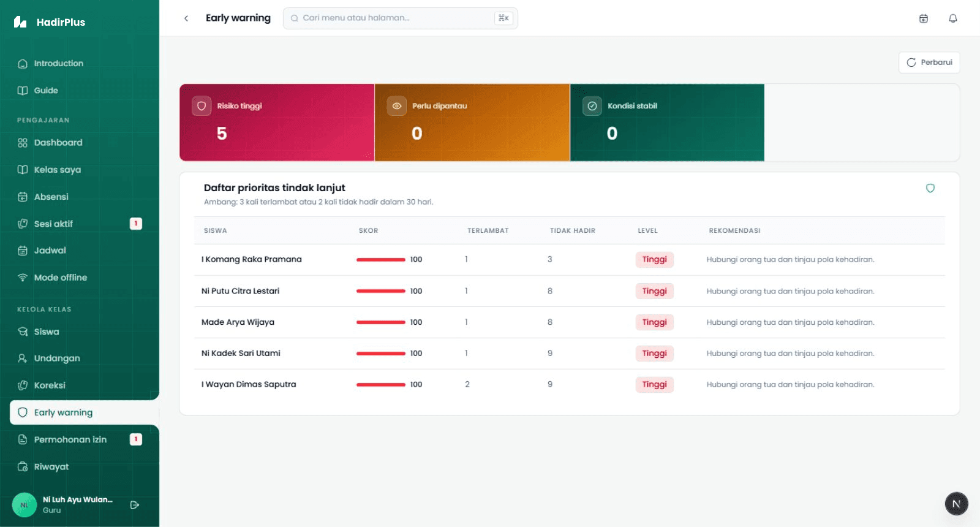This screenshot has height=527, width=980.
Task: Click the eye icon on the Perlu dipantau card
Action: click(x=397, y=106)
